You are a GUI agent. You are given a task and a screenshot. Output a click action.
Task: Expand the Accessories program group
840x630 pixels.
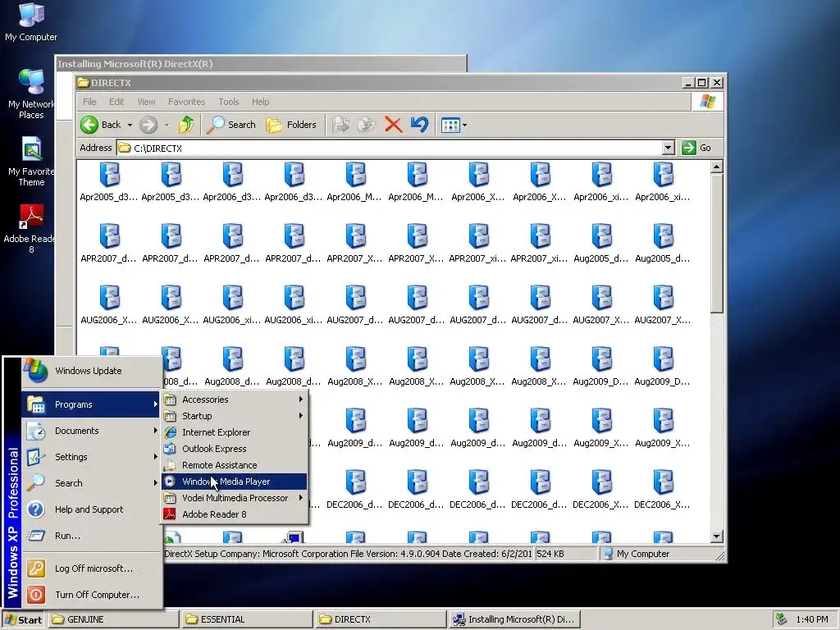(x=235, y=399)
